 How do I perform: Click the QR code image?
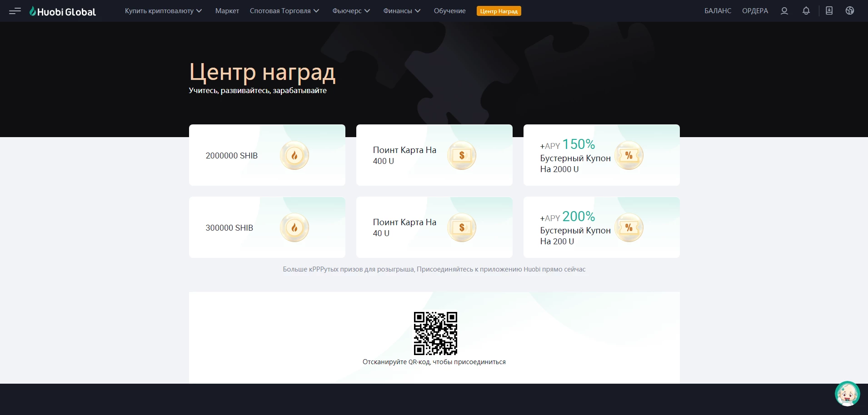pos(435,333)
